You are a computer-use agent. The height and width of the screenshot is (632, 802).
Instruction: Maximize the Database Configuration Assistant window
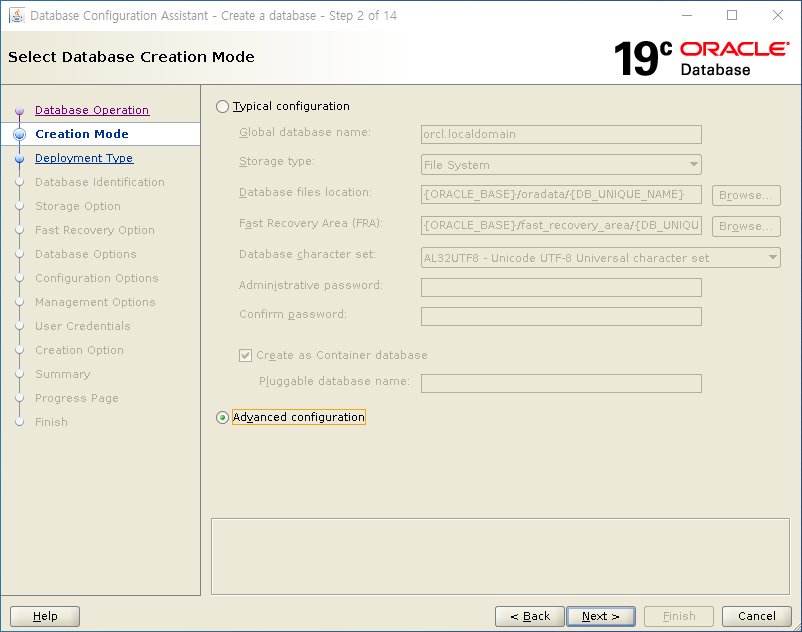click(732, 15)
